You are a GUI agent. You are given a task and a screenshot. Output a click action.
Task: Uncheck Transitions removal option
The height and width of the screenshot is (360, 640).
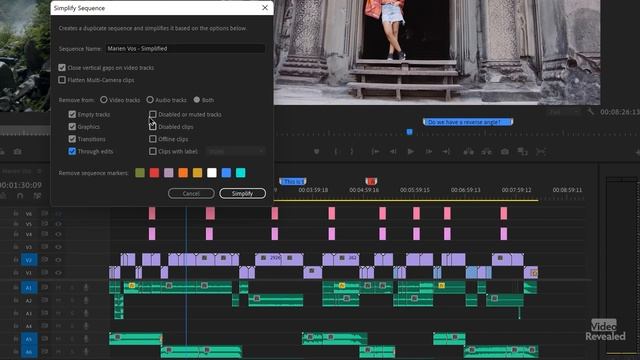(x=72, y=139)
